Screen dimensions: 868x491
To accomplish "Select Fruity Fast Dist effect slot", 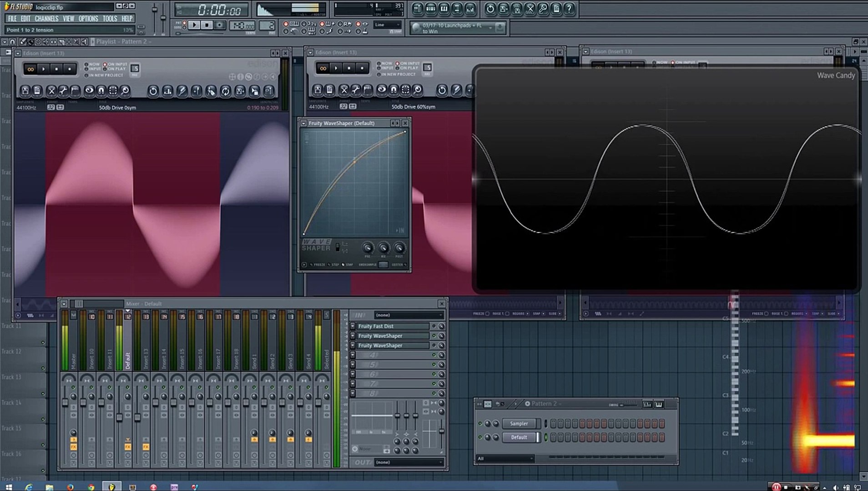I will [393, 326].
